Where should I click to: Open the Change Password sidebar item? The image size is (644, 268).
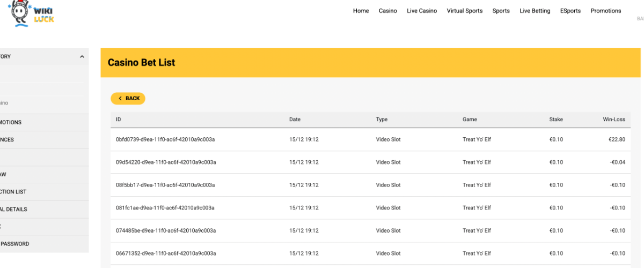tap(15, 244)
